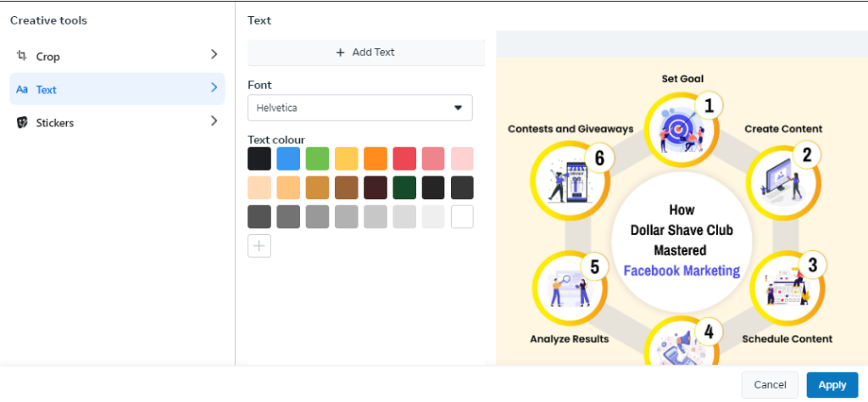The width and height of the screenshot is (868, 402).
Task: Choose the white colour swatch
Action: coord(462,217)
